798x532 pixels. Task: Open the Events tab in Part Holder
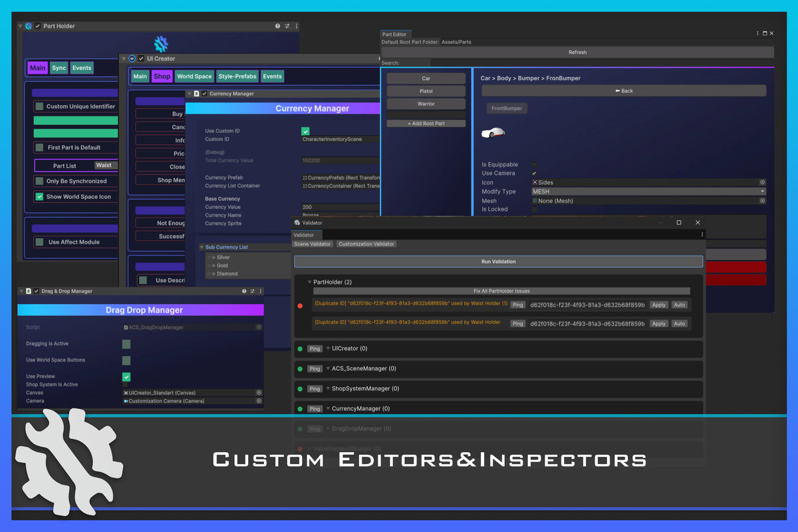click(x=82, y=68)
